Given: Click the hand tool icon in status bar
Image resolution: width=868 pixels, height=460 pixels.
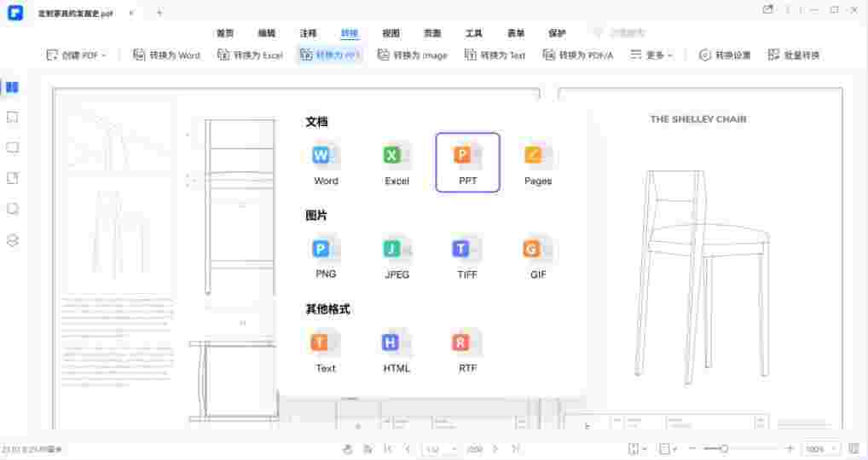Looking at the screenshot, I should tap(347, 449).
